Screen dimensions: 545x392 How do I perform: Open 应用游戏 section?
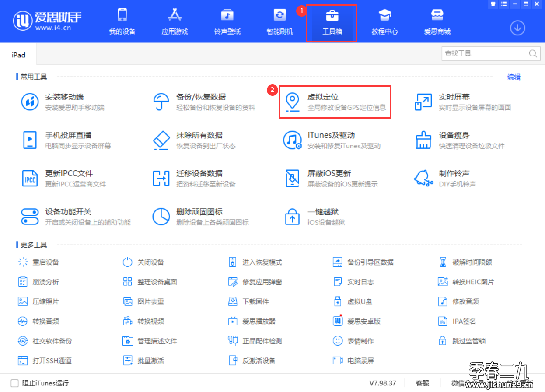175,21
